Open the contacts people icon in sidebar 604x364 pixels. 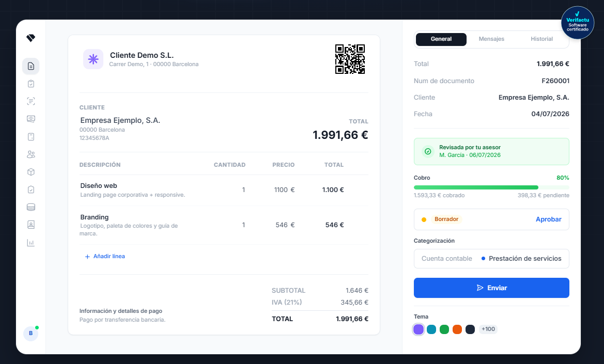click(x=31, y=154)
